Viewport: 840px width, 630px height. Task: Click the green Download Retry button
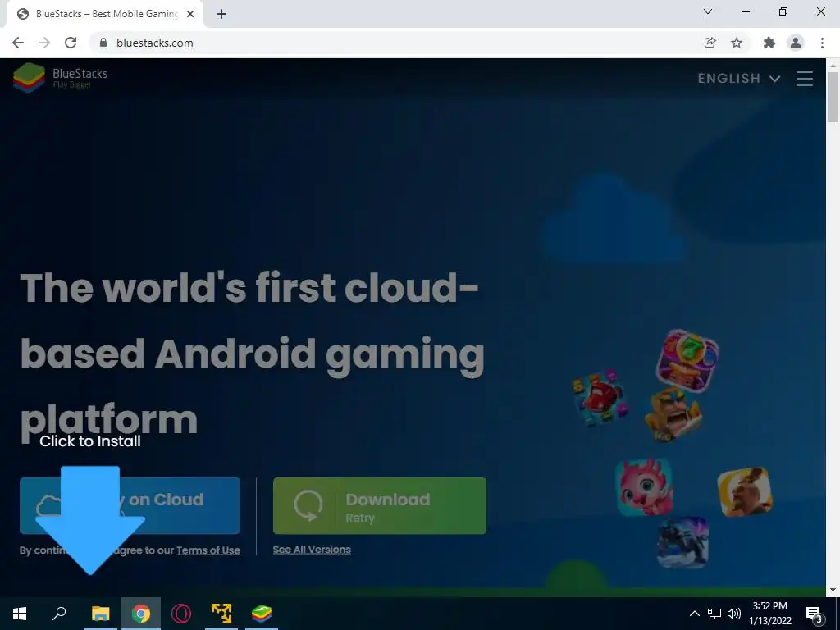click(380, 505)
